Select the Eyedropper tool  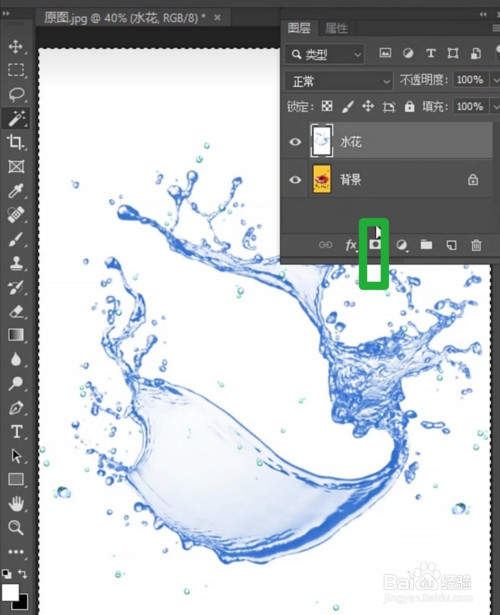pyautogui.click(x=16, y=191)
